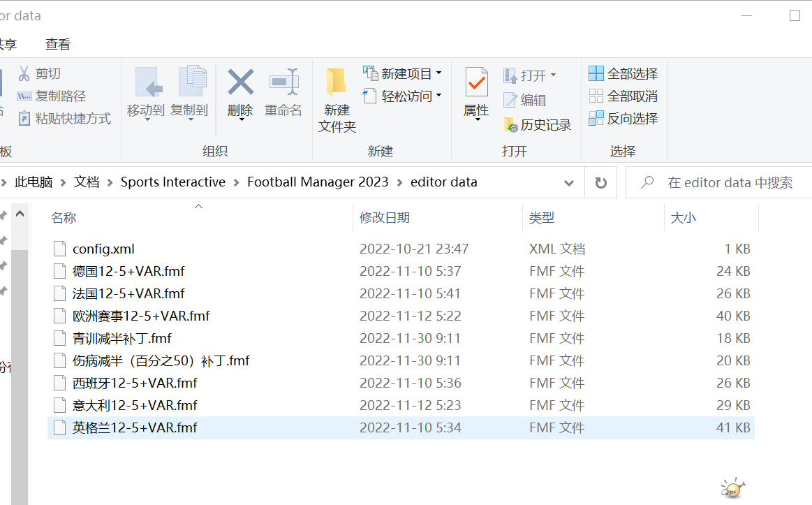Maximize the editor data window
Screen dimensions: 812x505
[795, 16]
